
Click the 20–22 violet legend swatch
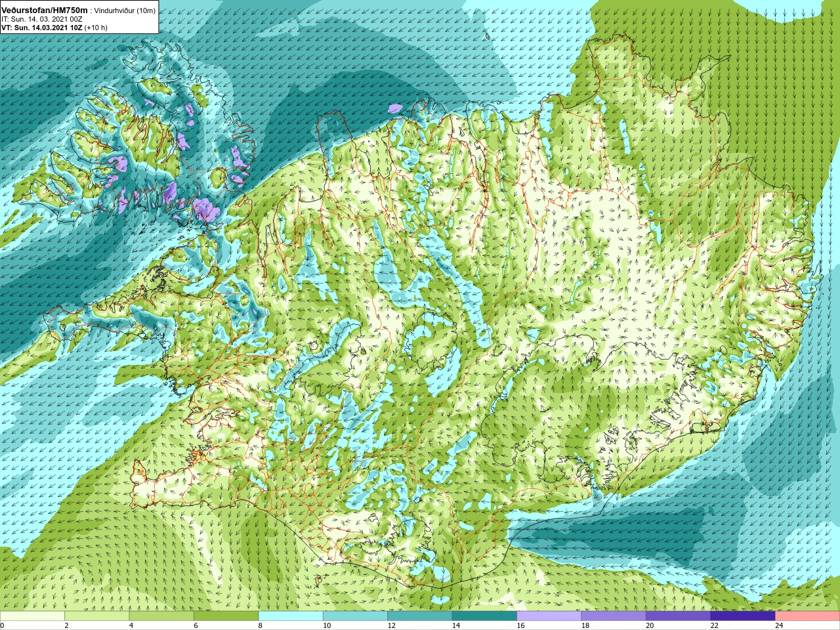679,616
